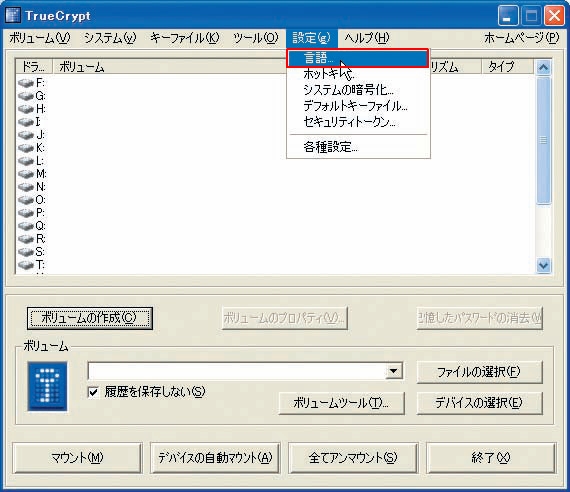The width and height of the screenshot is (570, 492).
Task: Select the I: drive icon
Action: pyautogui.click(x=26, y=122)
